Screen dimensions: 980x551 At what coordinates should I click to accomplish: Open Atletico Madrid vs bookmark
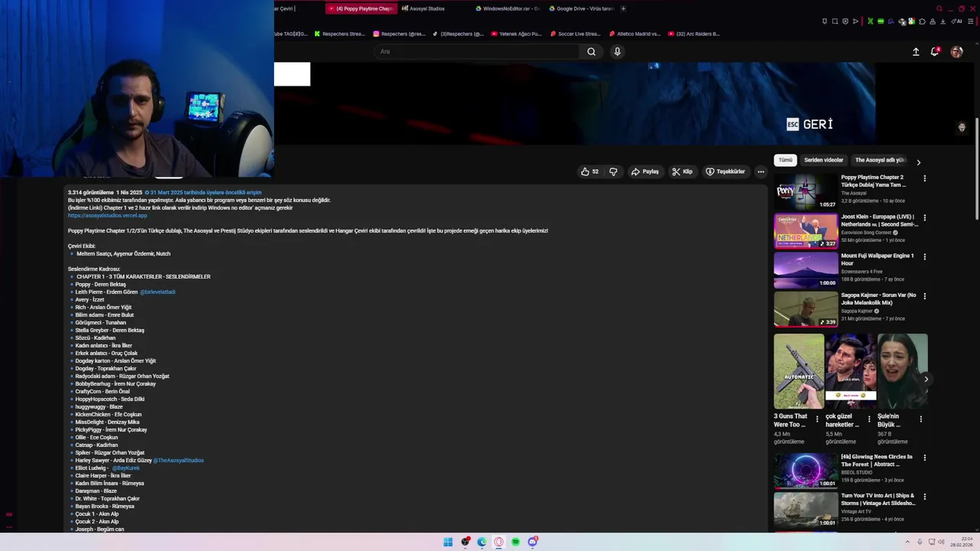point(634,34)
